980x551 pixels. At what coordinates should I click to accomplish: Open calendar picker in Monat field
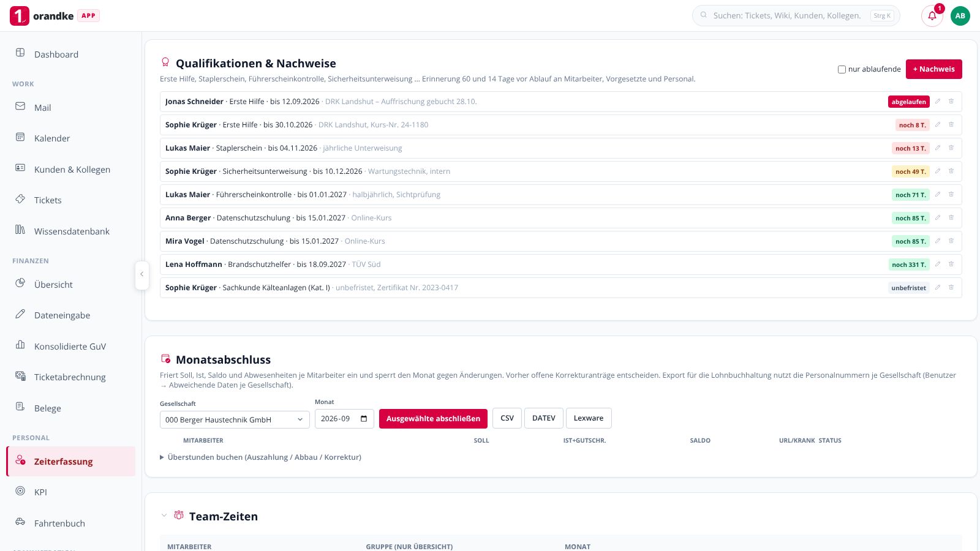click(x=364, y=419)
